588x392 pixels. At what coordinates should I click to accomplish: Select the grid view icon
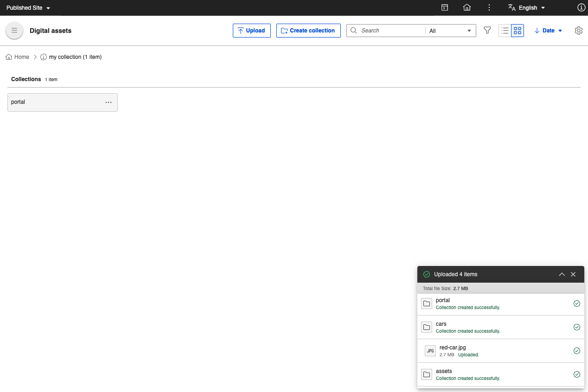517,30
